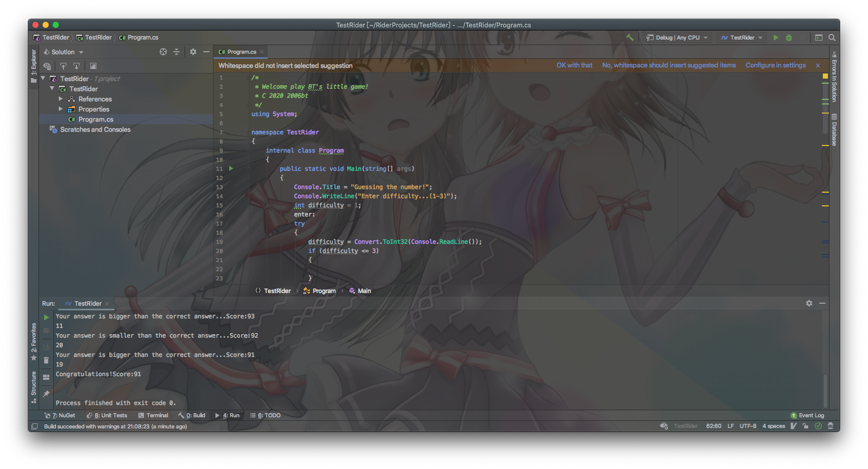Screen dimensions: 868x469
Task: Click the 'Configure in settings' link
Action: coord(776,65)
